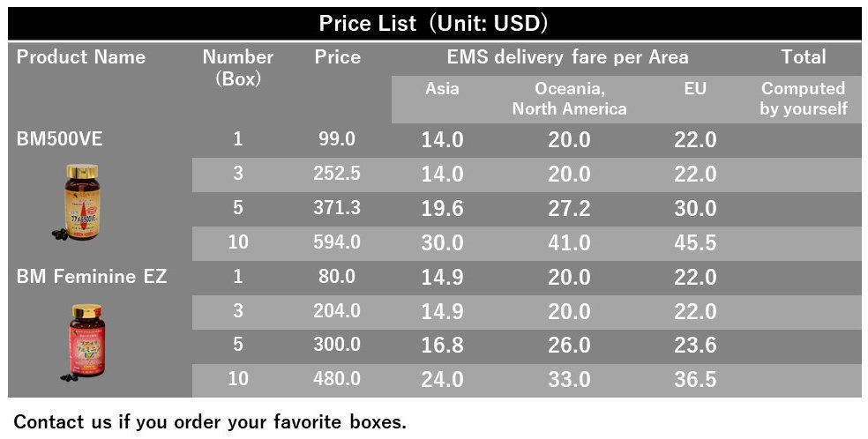The width and height of the screenshot is (868, 439).
Task: Click the 99.0 price for one BM500VE box
Action: (337, 138)
